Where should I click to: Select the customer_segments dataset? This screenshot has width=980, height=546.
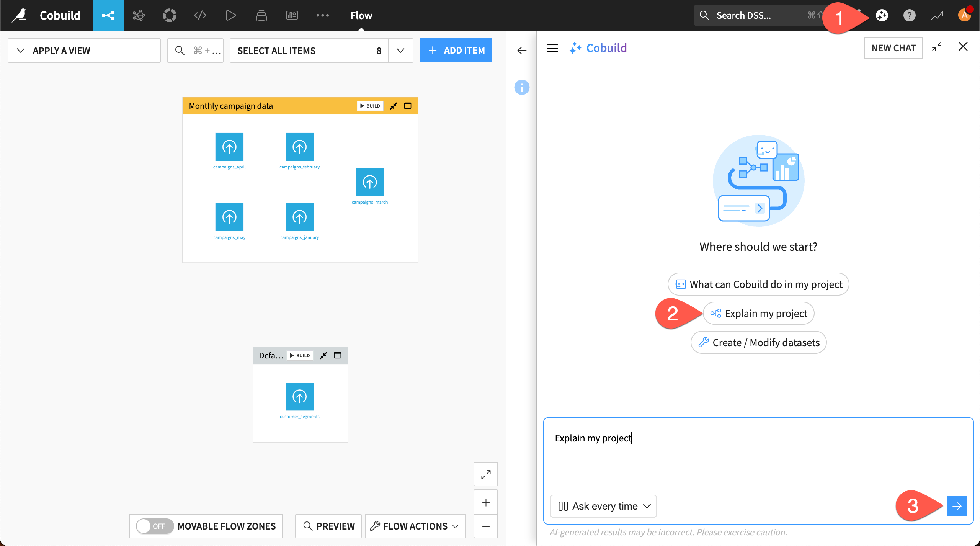(x=299, y=396)
